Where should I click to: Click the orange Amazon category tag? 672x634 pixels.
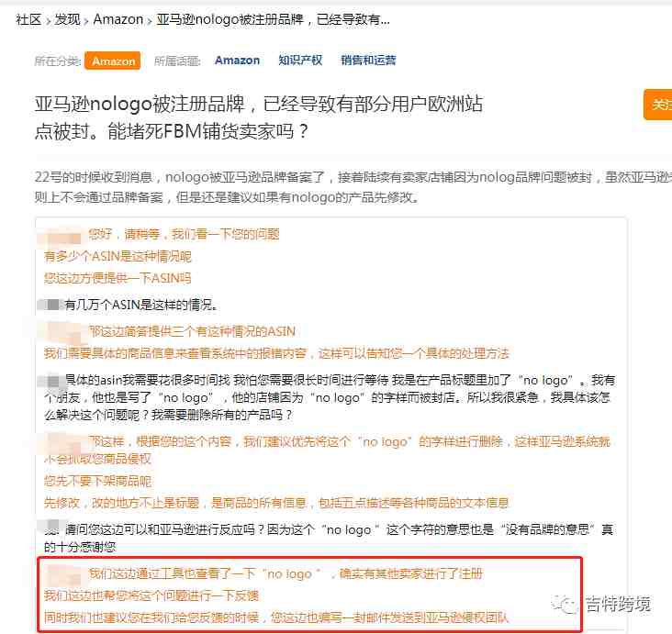(113, 61)
